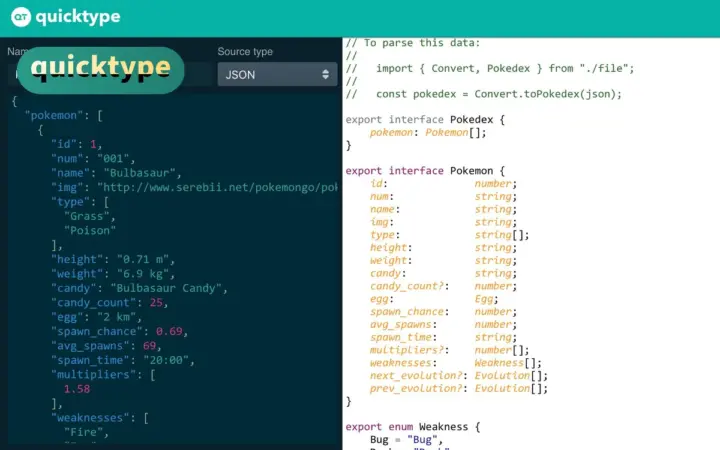Click the "prev_evolution?: Evolution[];" line
The image size is (720, 450).
point(459,388)
